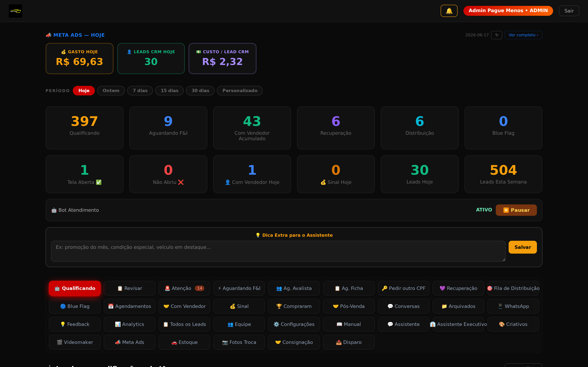Open the Admin Pague Menos user badge
This screenshot has height=367, width=588.
[x=508, y=11]
